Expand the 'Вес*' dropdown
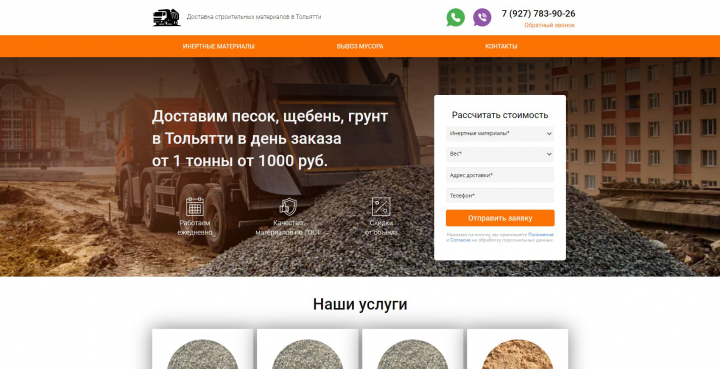 tap(500, 154)
